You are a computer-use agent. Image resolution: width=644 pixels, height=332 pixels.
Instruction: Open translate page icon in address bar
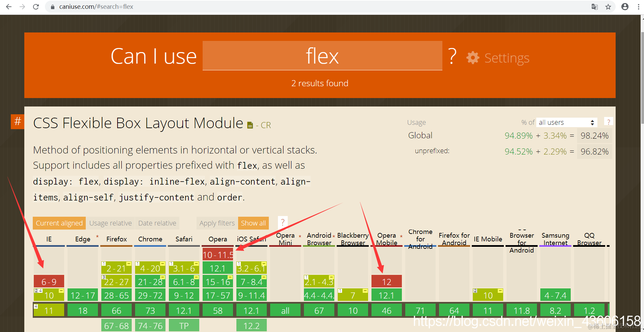point(595,7)
